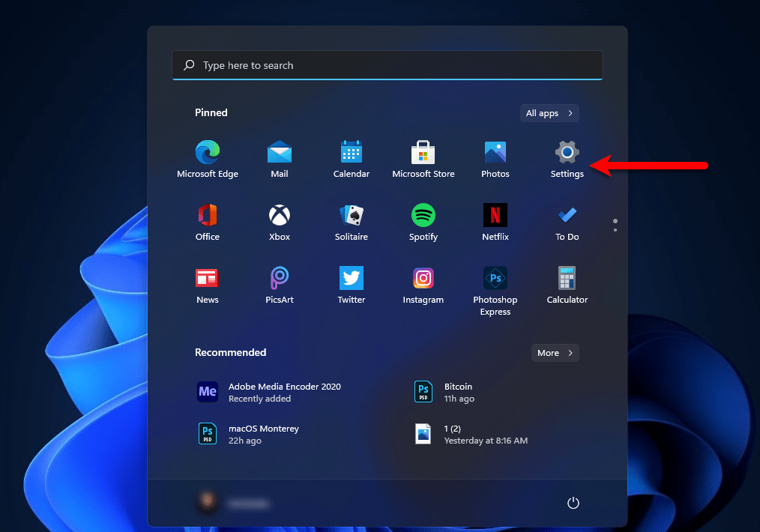Open the Settings gear app

pyautogui.click(x=567, y=160)
